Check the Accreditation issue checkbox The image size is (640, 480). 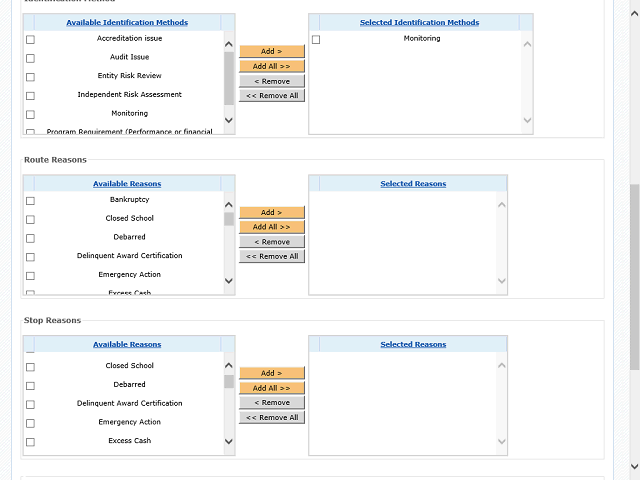pos(30,39)
